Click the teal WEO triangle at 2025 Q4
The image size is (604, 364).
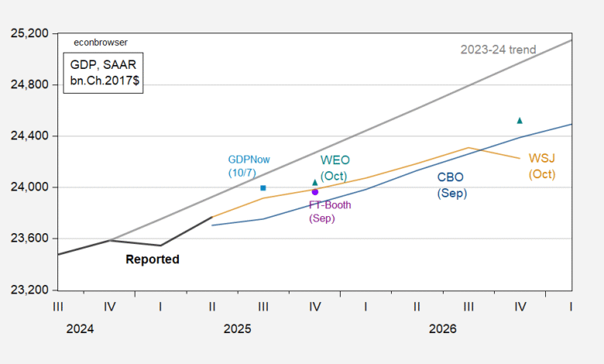click(x=314, y=183)
